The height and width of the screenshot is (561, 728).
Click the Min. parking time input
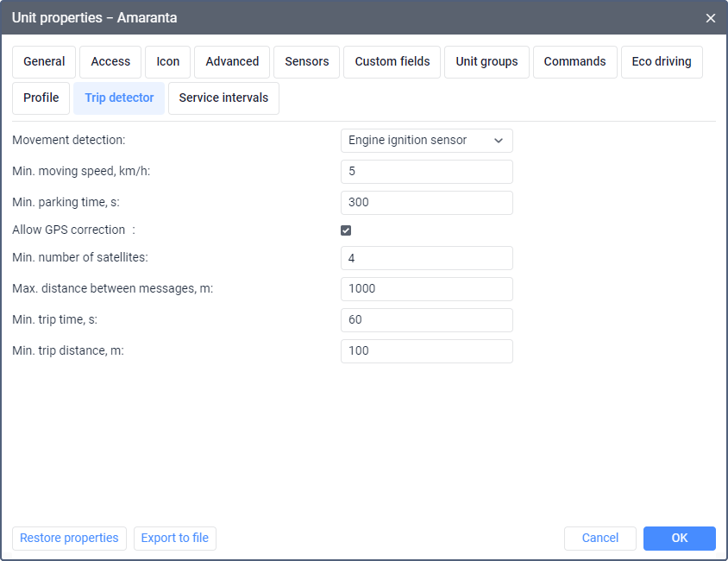tap(426, 203)
